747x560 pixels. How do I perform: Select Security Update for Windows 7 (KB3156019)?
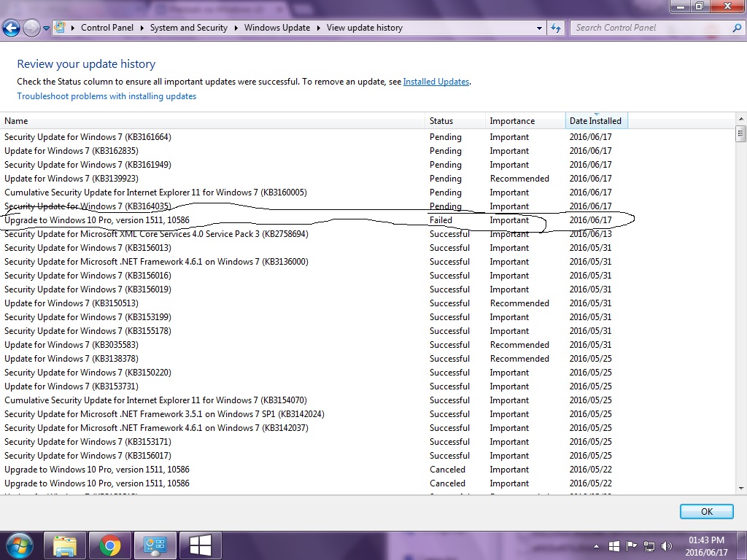(x=314, y=289)
